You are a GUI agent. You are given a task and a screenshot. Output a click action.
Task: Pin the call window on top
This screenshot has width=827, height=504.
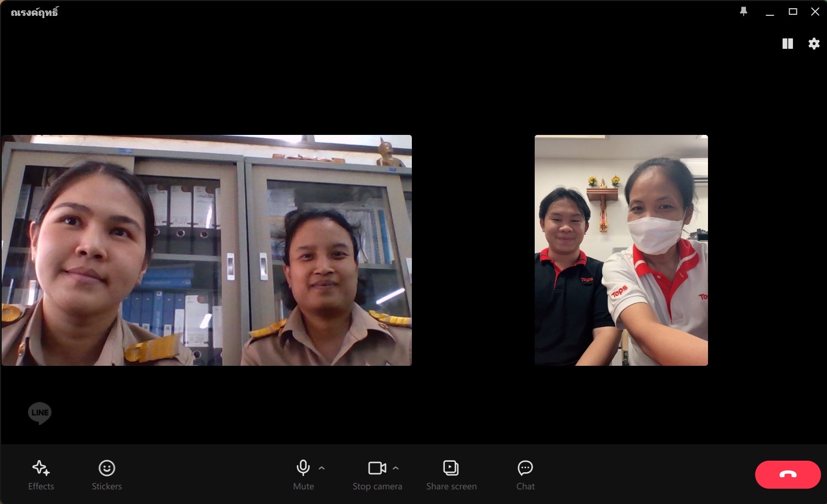click(744, 12)
